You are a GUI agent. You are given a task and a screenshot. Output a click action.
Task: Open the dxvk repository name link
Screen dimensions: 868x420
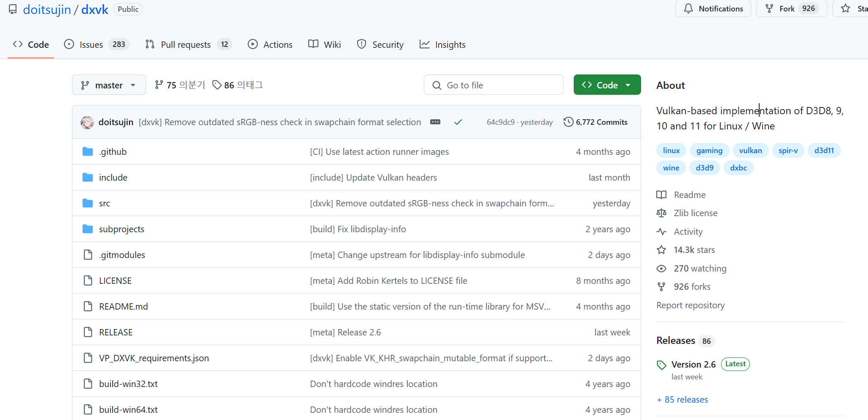pos(95,9)
